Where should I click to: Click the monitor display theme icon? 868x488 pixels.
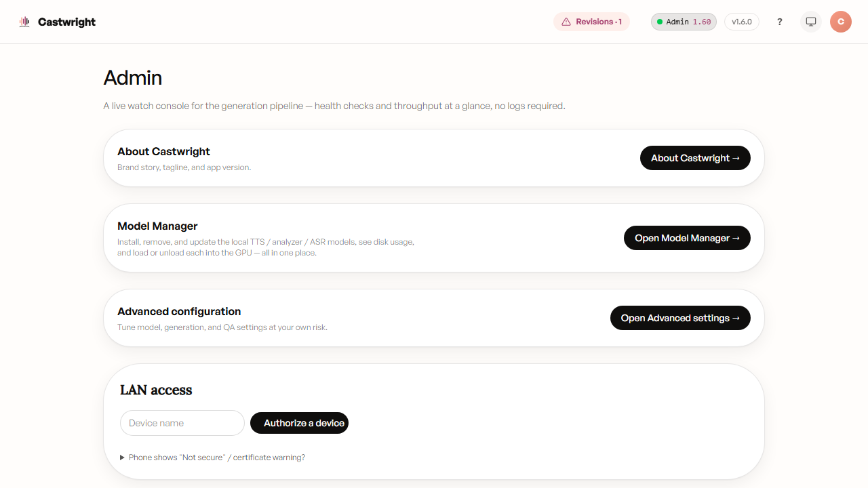pos(810,22)
